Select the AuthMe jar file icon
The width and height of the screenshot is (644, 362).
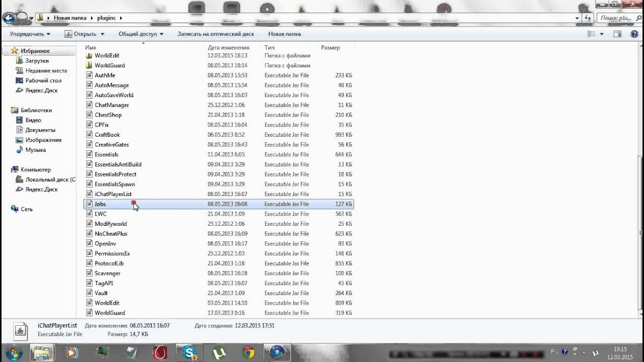point(89,75)
